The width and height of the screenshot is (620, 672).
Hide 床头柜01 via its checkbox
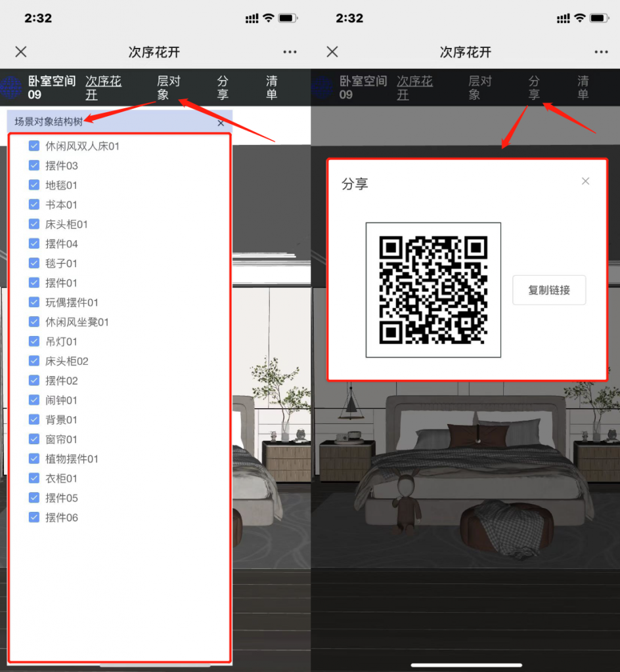[34, 224]
